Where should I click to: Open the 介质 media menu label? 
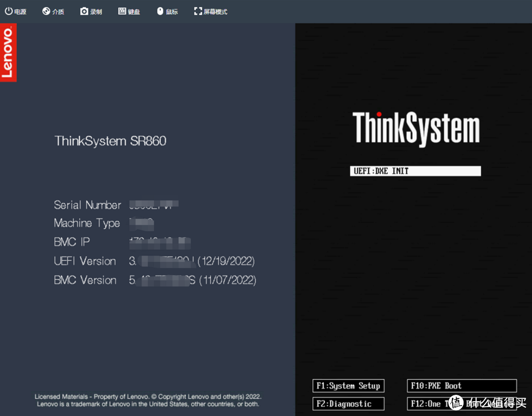click(x=58, y=12)
